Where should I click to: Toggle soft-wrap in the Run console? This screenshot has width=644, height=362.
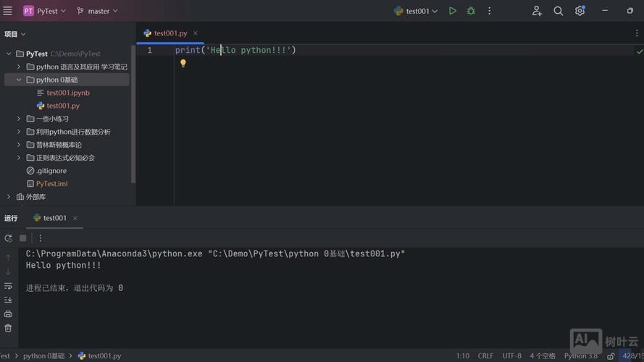9,286
